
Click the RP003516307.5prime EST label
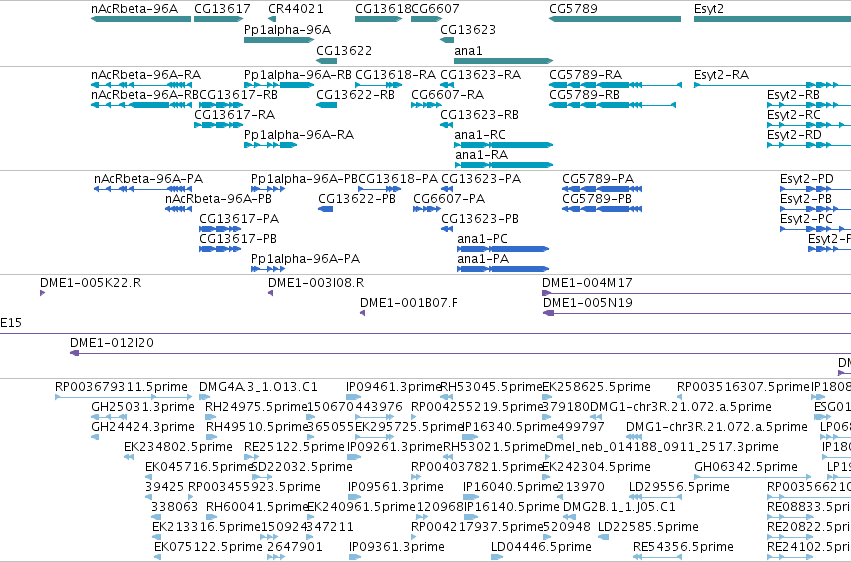click(744, 387)
